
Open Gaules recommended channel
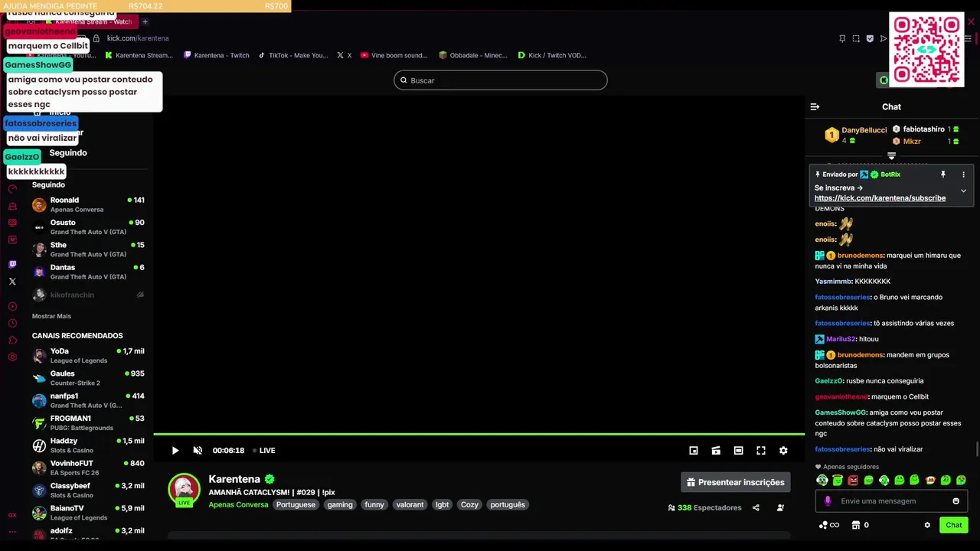(x=88, y=378)
